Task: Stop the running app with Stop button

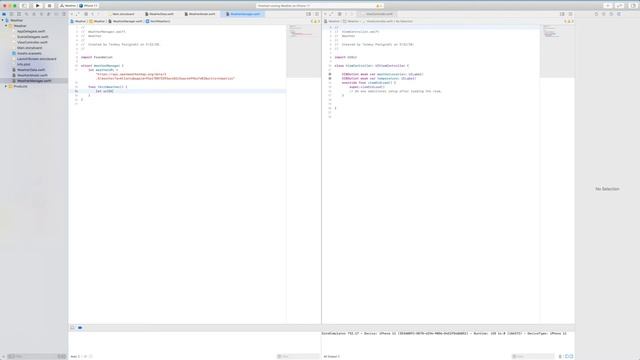Action: 49,6
